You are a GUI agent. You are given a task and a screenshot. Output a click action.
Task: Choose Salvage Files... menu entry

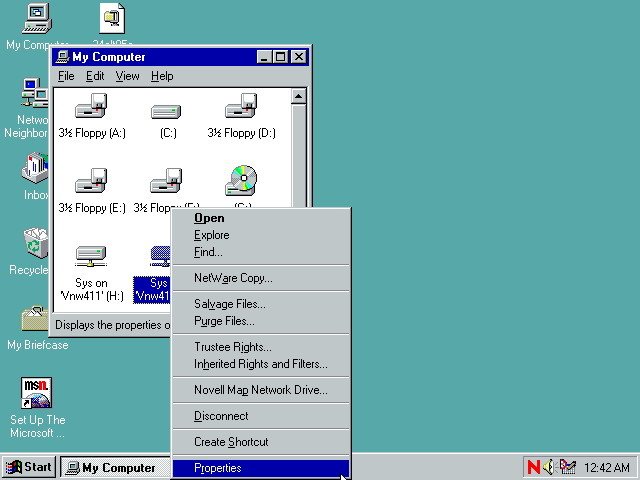click(261, 304)
